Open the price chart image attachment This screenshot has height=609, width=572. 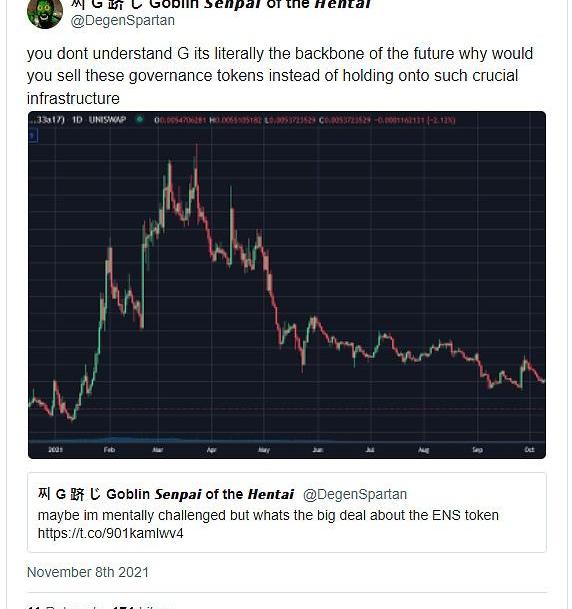pos(287,285)
